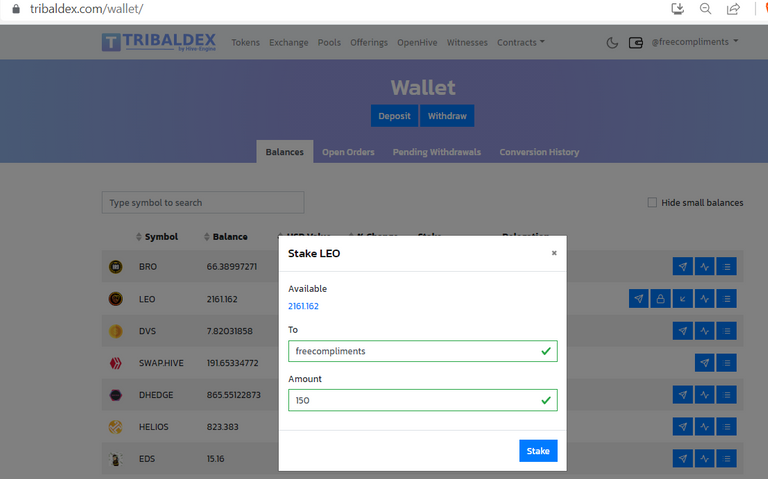The height and width of the screenshot is (479, 768).
Task: Open the Offerings menu item
Action: pos(369,43)
